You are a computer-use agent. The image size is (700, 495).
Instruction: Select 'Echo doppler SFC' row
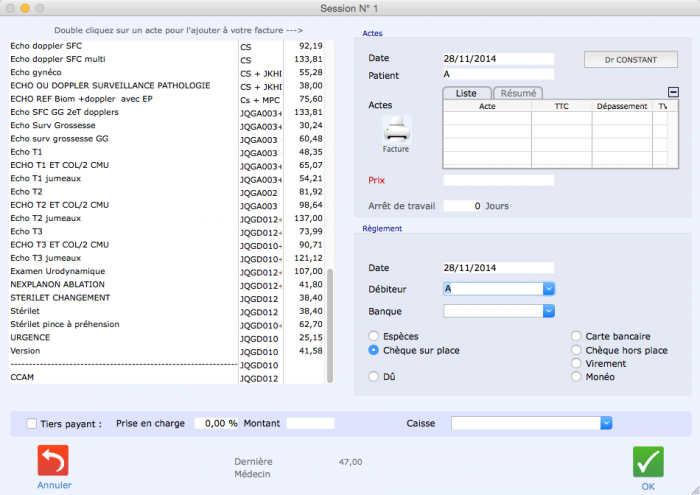tap(166, 46)
